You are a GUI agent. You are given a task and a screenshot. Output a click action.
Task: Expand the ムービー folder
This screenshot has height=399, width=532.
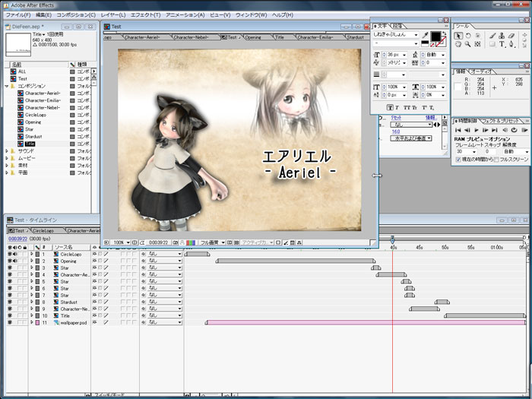pyautogui.click(x=6, y=158)
